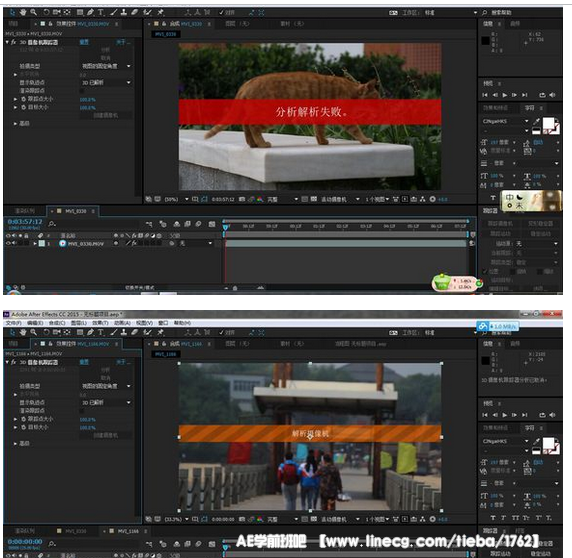Screen dimensions: 572x558
Task: Play the preview in the MVI_0330 window
Action: point(505,95)
